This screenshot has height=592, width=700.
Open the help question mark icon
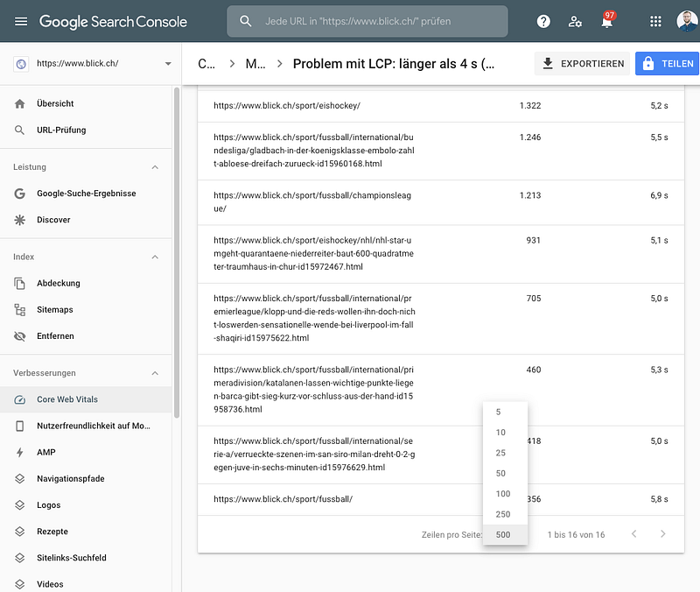[x=544, y=21]
